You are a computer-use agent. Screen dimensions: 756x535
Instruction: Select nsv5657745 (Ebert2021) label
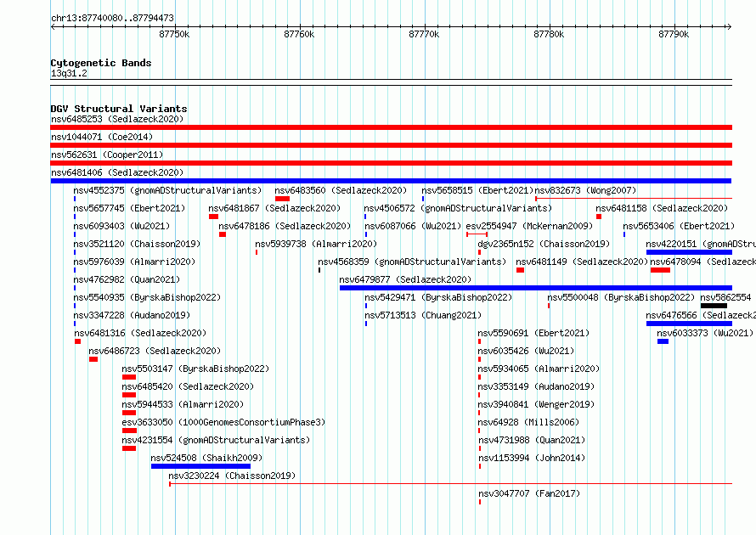point(129,208)
